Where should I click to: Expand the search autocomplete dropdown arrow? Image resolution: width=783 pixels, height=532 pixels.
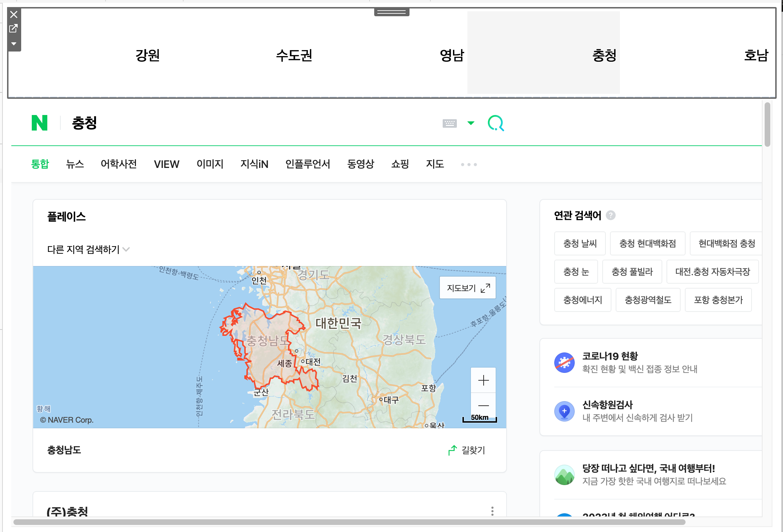pyautogui.click(x=471, y=123)
